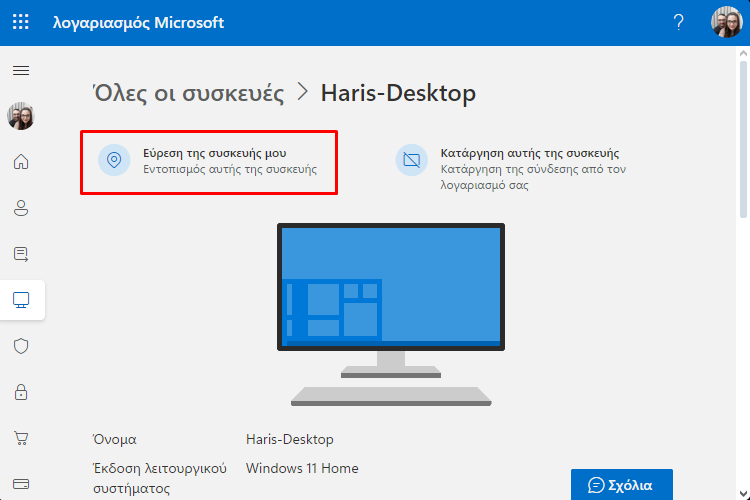Viewport: 750px width, 500px height.
Task: Click 'Κατάργηση της σύνδεσης από τον λογαριασμό σας' text
Action: (533, 177)
